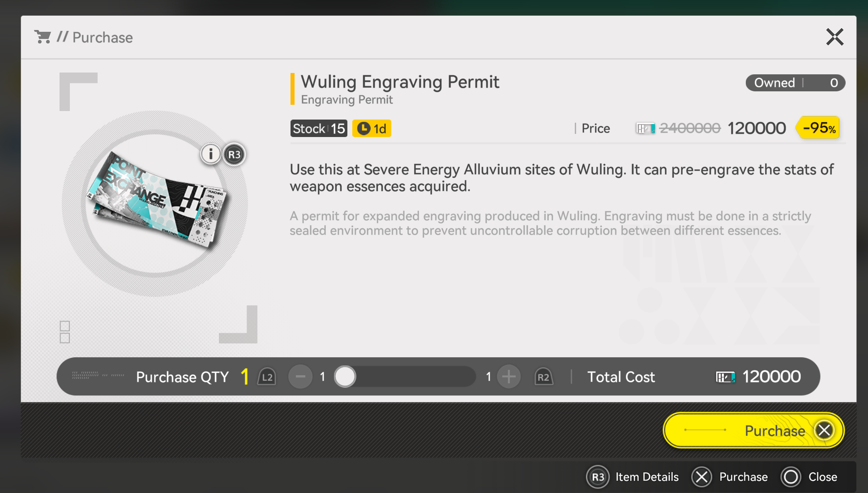Close the purchase dialog with X
868x493 pixels.
(x=834, y=37)
